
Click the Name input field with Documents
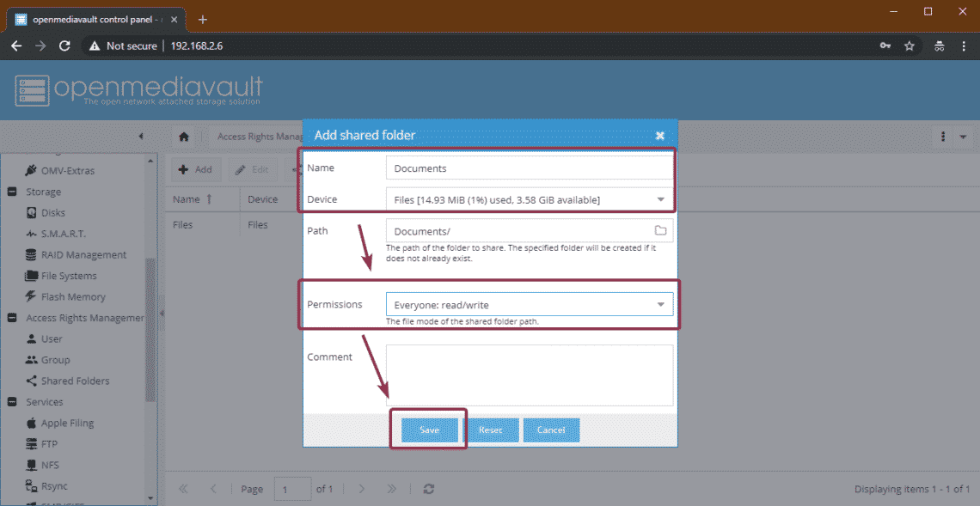(530, 168)
